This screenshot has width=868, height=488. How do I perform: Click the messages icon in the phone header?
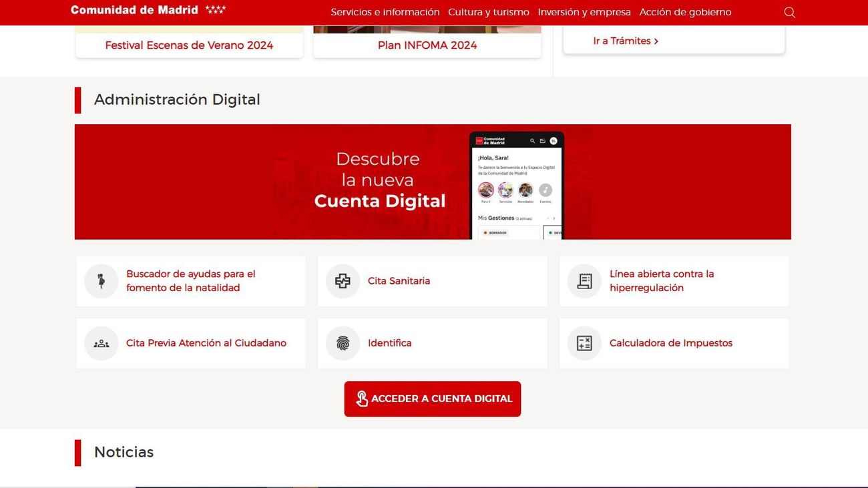click(543, 141)
